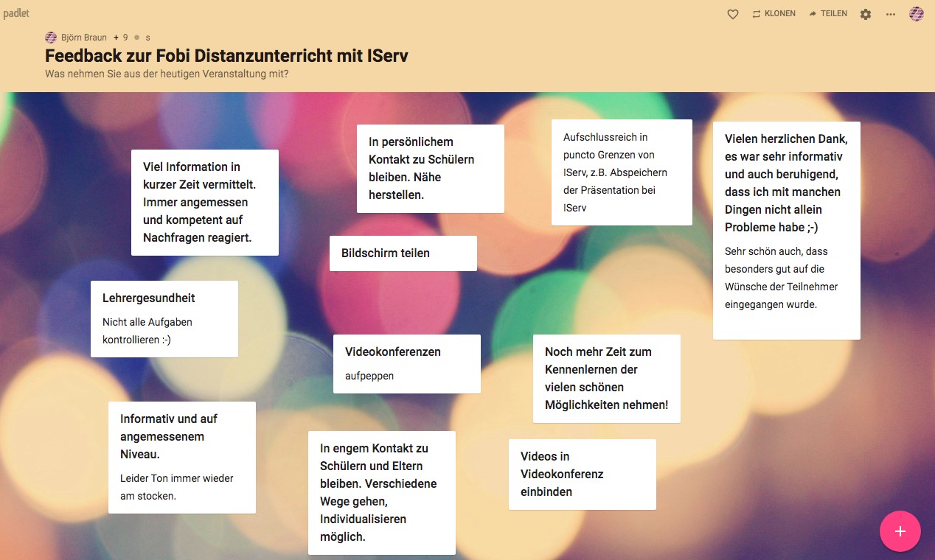Open the three-dots more options menu
Viewport: 935px width, 560px height.
(891, 14)
